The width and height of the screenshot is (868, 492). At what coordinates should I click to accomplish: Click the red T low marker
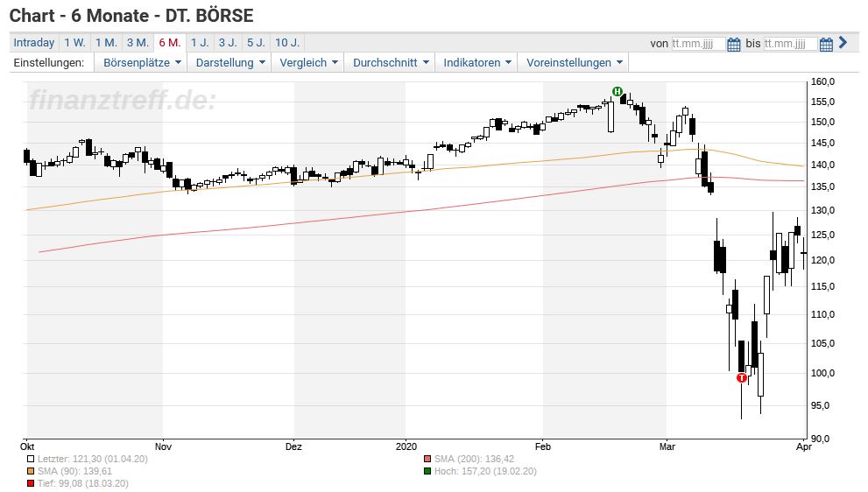pos(742,378)
